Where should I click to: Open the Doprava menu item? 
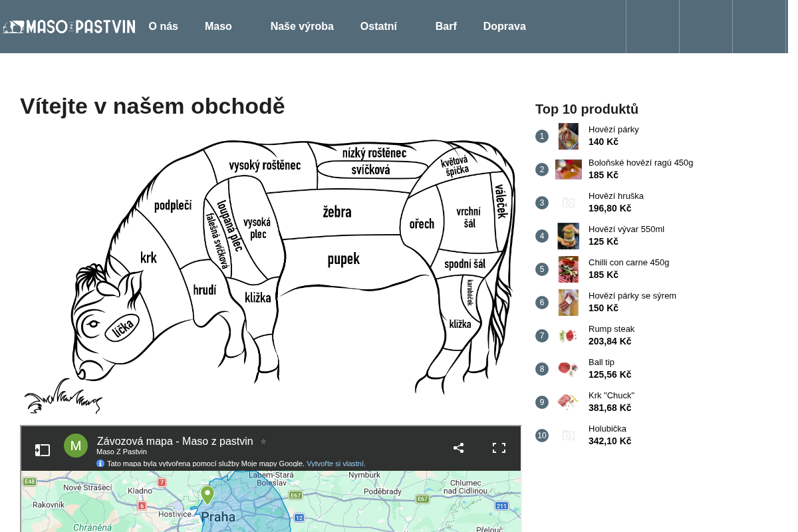point(505,27)
